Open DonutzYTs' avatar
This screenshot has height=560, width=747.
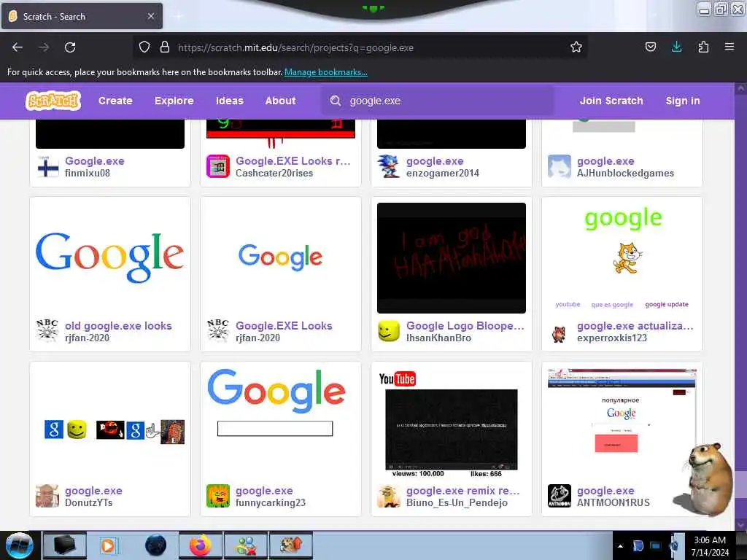point(47,496)
